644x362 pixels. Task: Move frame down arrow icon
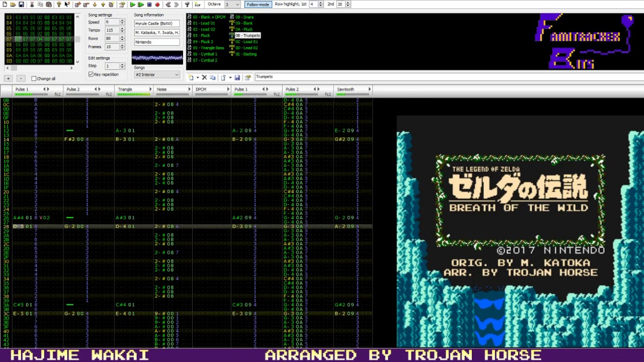95,5
